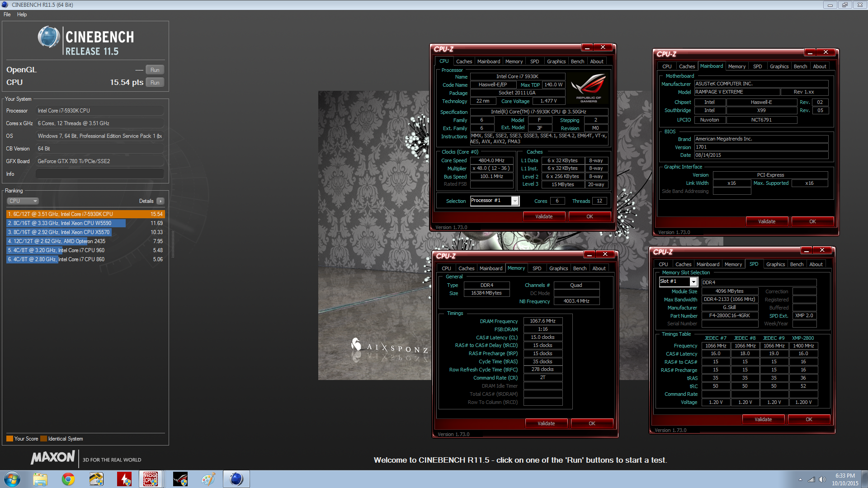868x488 pixels.
Task: Click the Cinebench title bar icon
Action: coord(5,5)
